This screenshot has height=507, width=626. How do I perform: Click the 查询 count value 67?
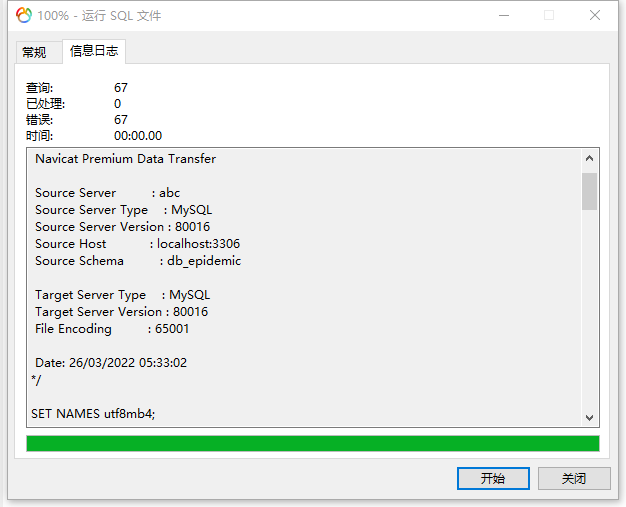[x=121, y=87]
